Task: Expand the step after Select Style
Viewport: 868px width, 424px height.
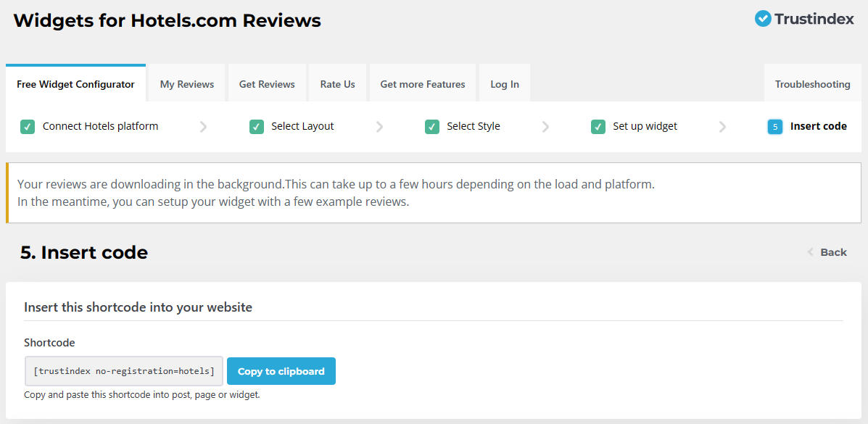Action: (545, 126)
